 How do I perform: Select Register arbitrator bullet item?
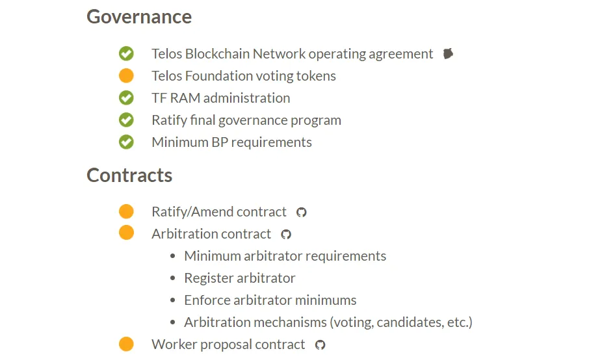click(240, 278)
